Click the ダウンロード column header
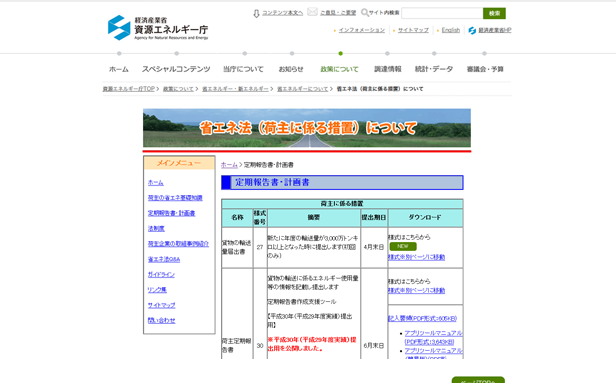Screen dimensions: 616x383 (425, 217)
